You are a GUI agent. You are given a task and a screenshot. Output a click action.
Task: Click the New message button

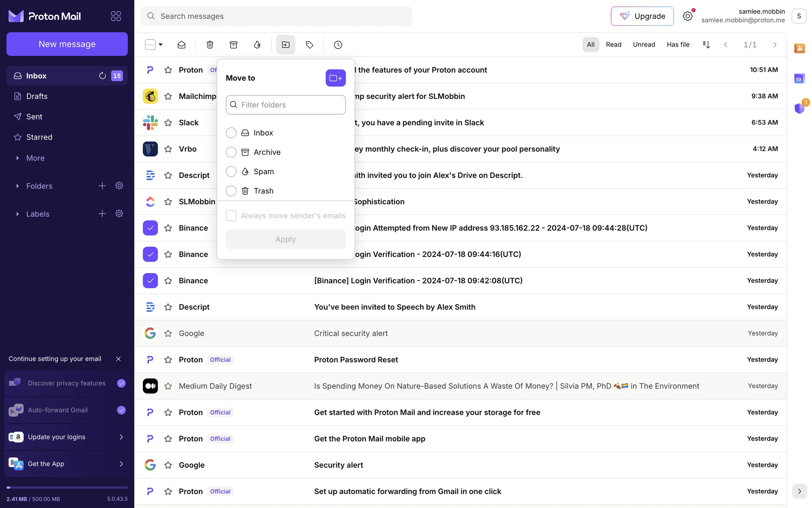coord(67,44)
